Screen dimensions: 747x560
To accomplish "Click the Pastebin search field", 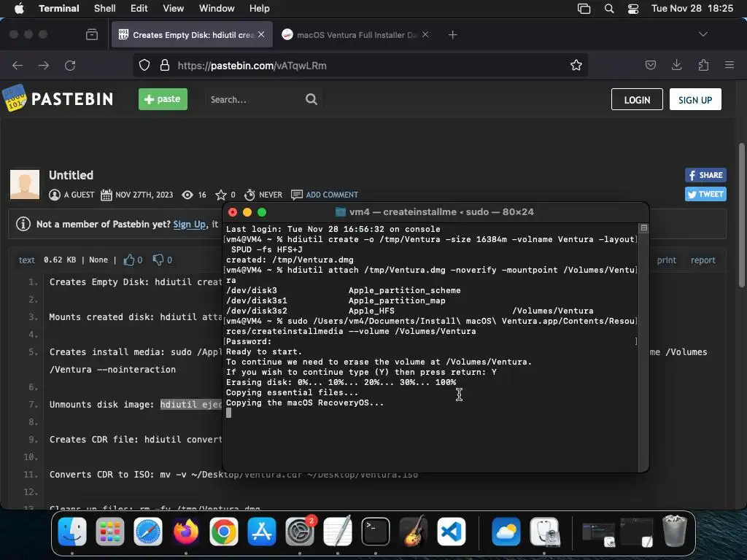I will pos(255,99).
